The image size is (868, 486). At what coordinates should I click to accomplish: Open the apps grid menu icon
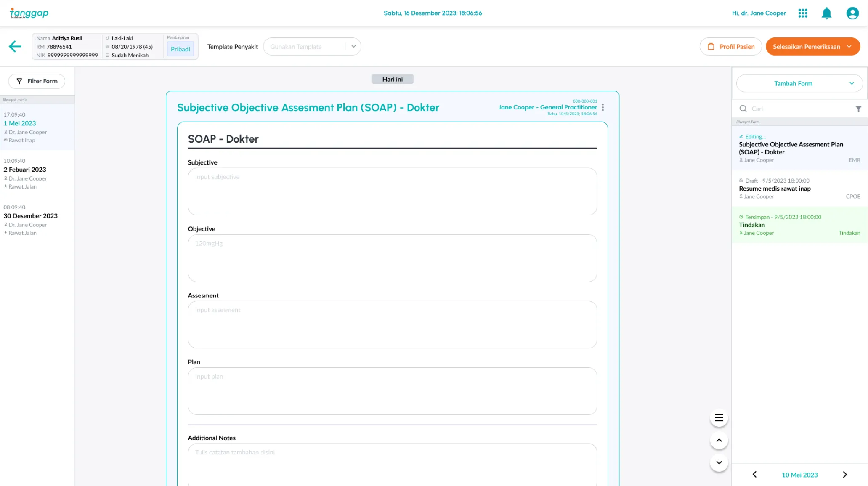tap(802, 13)
